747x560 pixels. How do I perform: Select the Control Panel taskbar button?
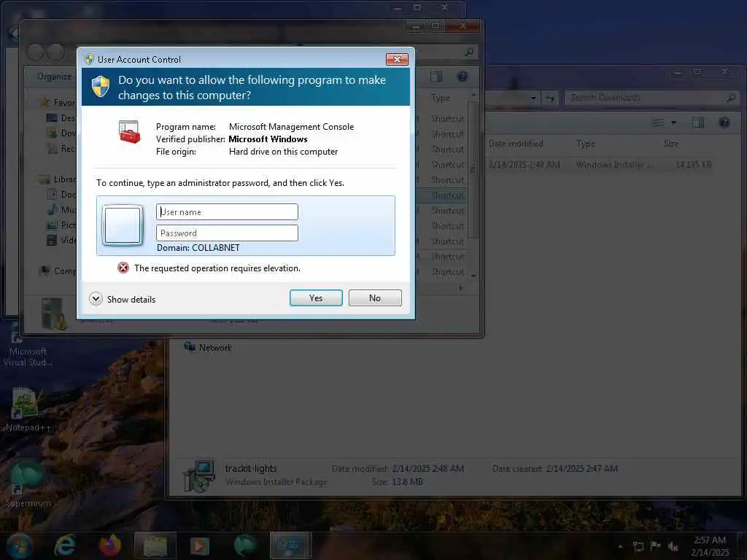[290, 545]
